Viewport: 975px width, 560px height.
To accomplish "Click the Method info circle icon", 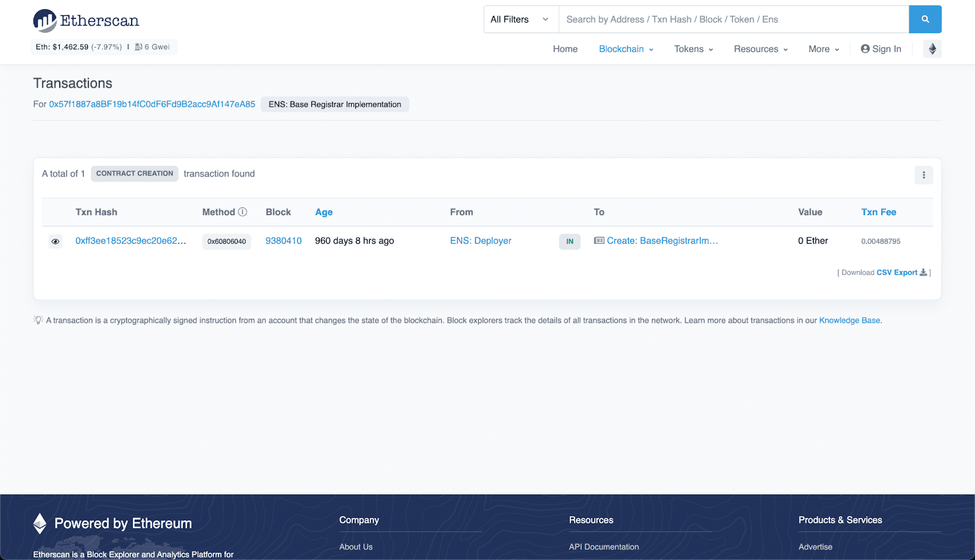I will [x=243, y=212].
